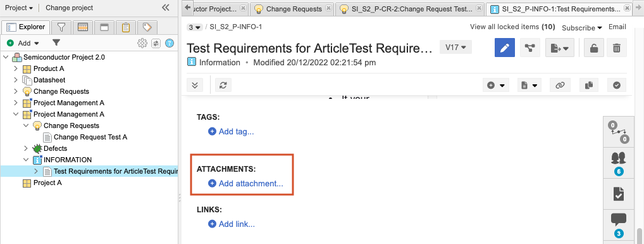
Task: Expand all sections with double-chevron icon
Action: (x=195, y=85)
